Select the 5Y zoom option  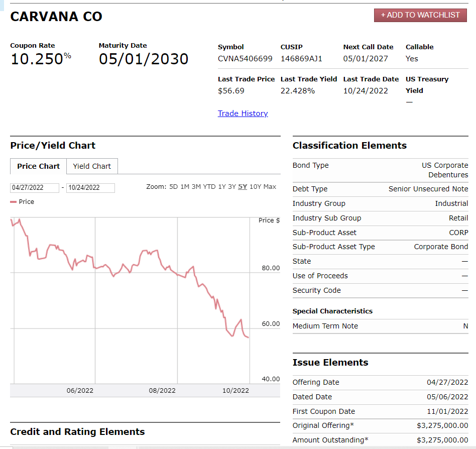pyautogui.click(x=243, y=187)
